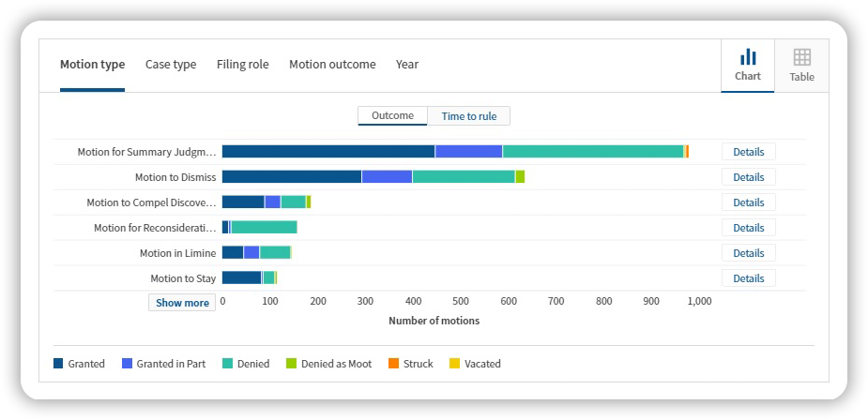Go to the Motion outcome tab
Screen dimensions: 868x420
[332, 65]
